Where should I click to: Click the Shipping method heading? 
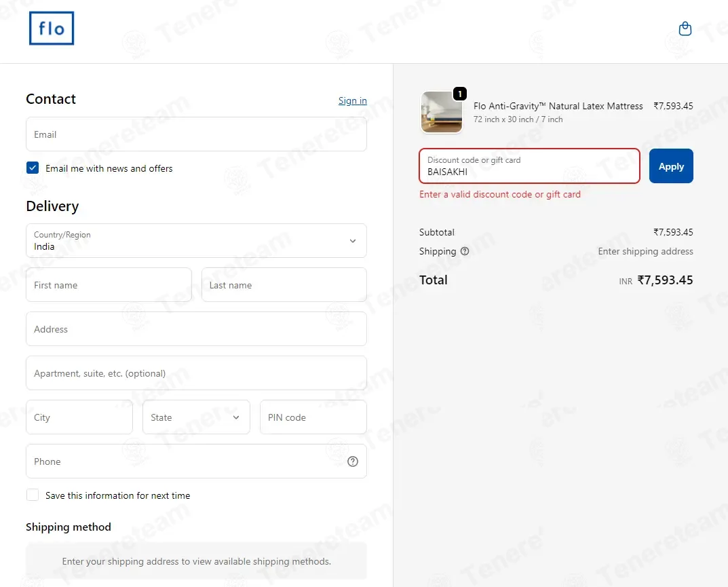(69, 527)
